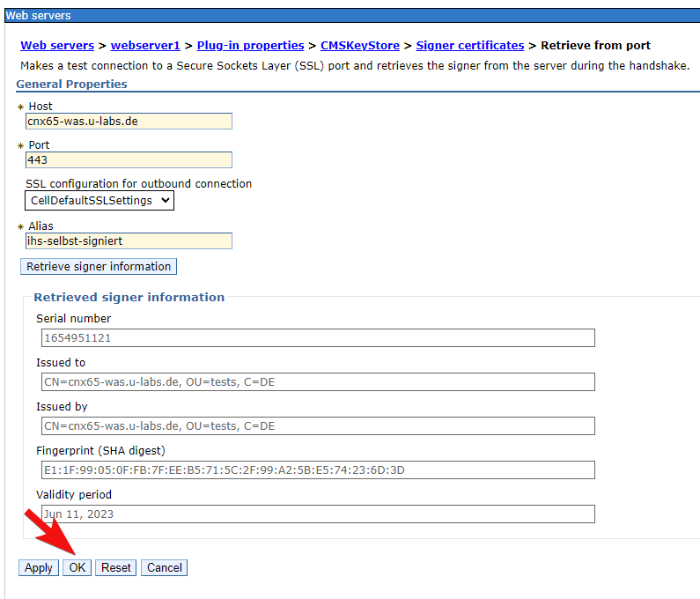The height and width of the screenshot is (599, 700).
Task: Select the Issued to field
Action: tap(317, 382)
